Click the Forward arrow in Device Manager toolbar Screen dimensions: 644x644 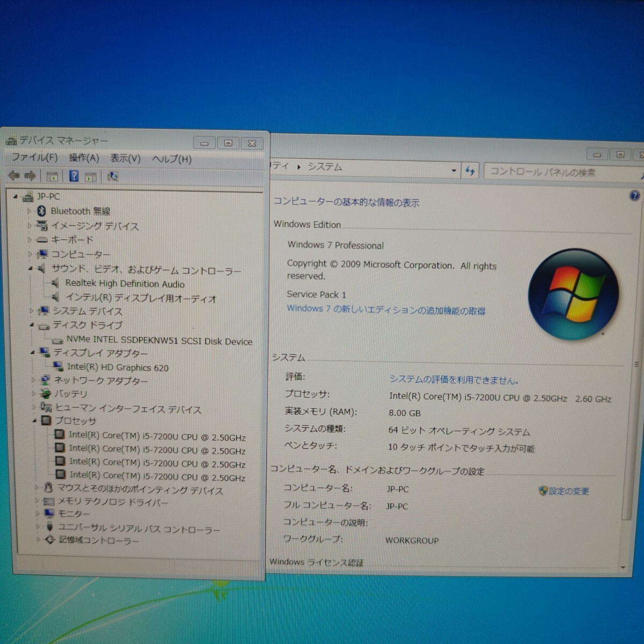30,175
